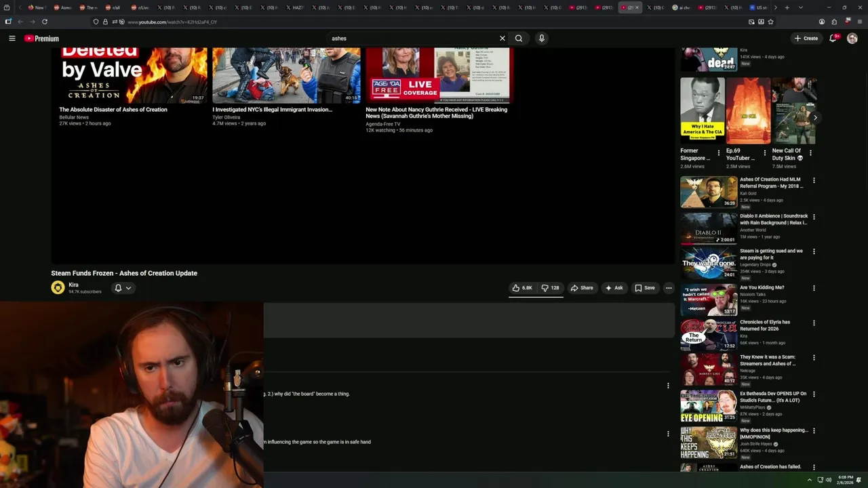Show next Shorts with right arrow
This screenshot has width=868, height=488.
click(814, 117)
